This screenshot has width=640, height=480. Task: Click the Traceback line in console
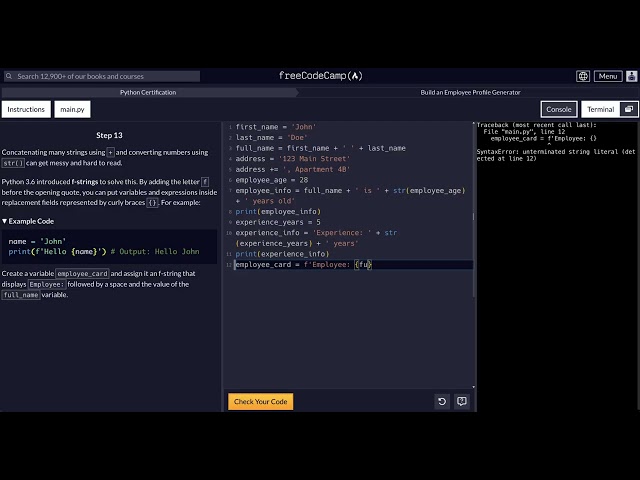click(x=536, y=125)
